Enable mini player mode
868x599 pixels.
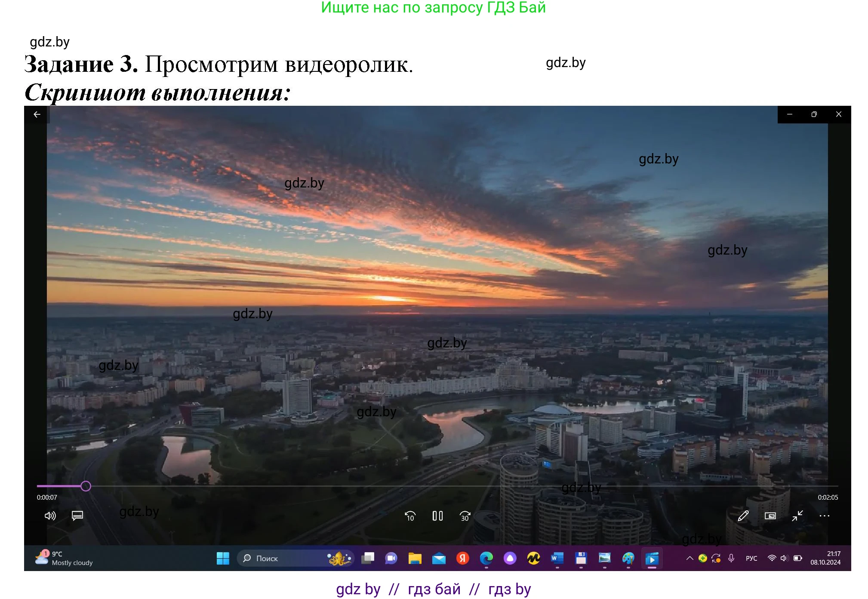point(770,516)
